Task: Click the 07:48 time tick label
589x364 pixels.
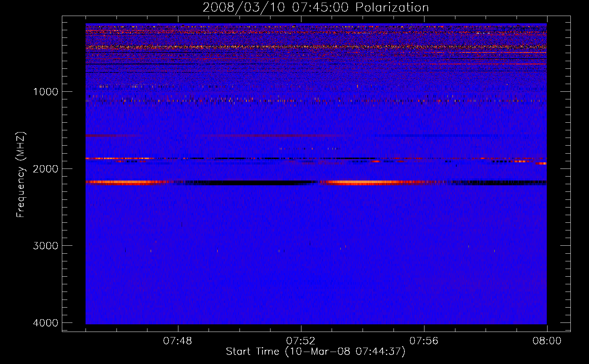Action: tap(178, 341)
